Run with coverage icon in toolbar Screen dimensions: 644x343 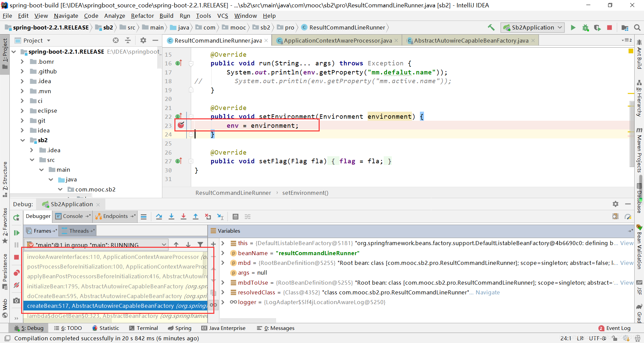coord(597,27)
